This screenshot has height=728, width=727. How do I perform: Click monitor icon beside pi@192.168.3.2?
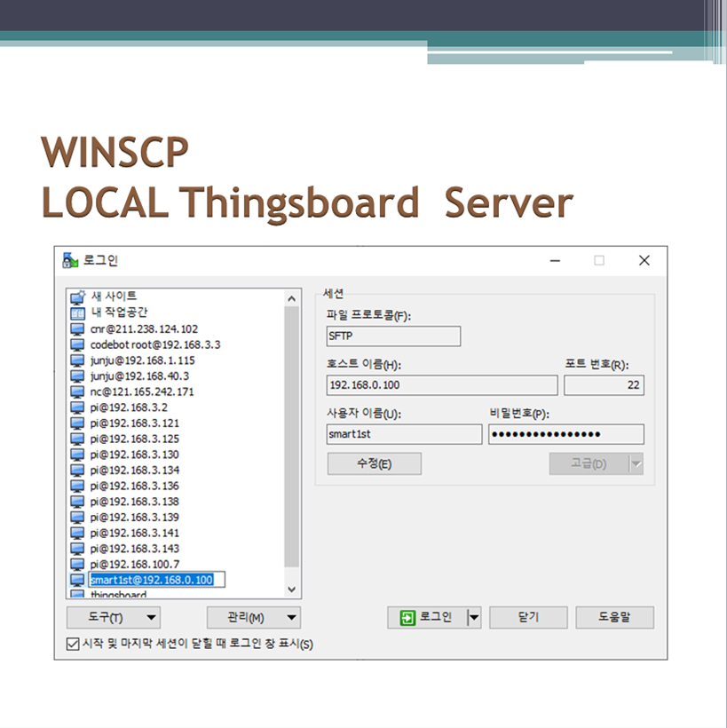77,408
